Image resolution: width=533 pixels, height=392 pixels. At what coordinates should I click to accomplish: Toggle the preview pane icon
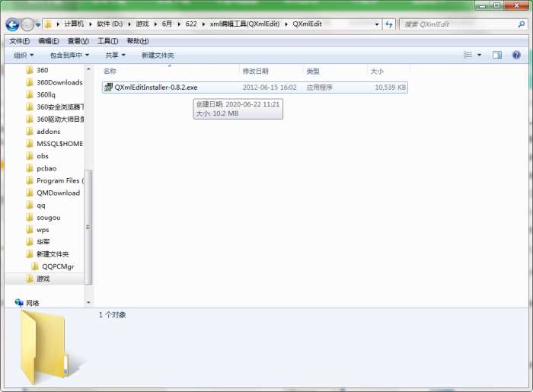point(497,55)
